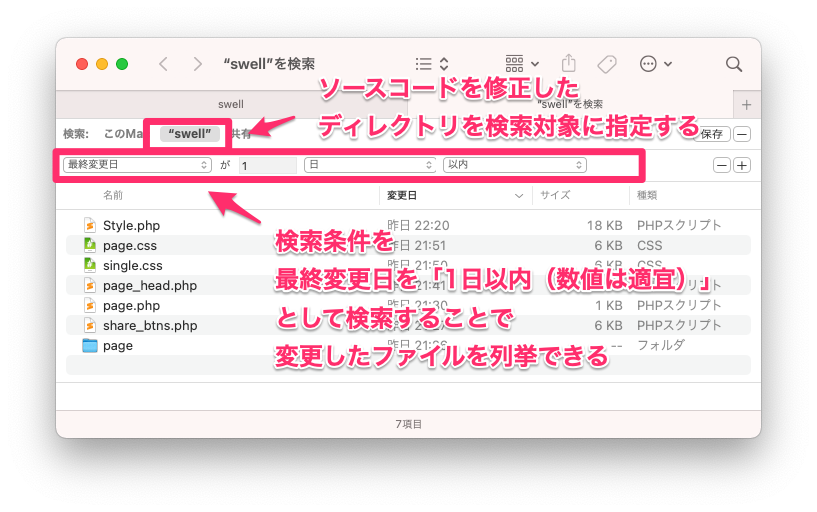Select the page.css file

(x=408, y=245)
